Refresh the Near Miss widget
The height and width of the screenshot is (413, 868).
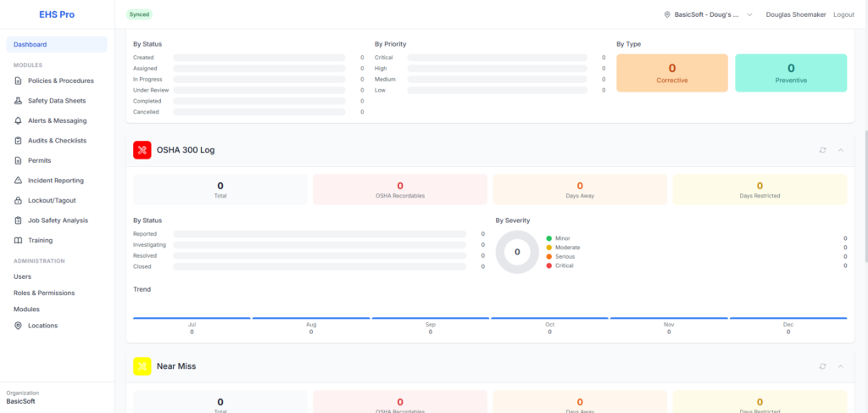(822, 366)
